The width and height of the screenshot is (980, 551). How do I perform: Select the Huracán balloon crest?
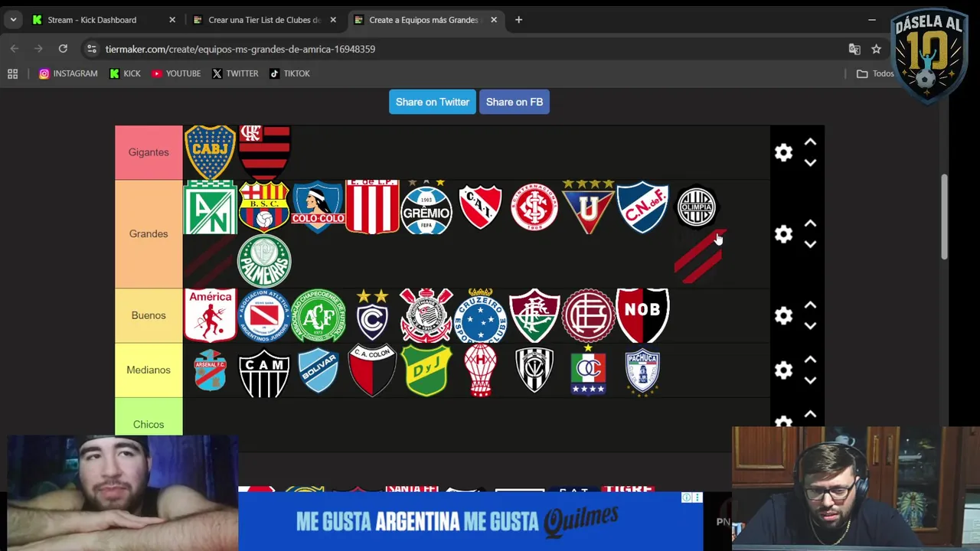480,370
